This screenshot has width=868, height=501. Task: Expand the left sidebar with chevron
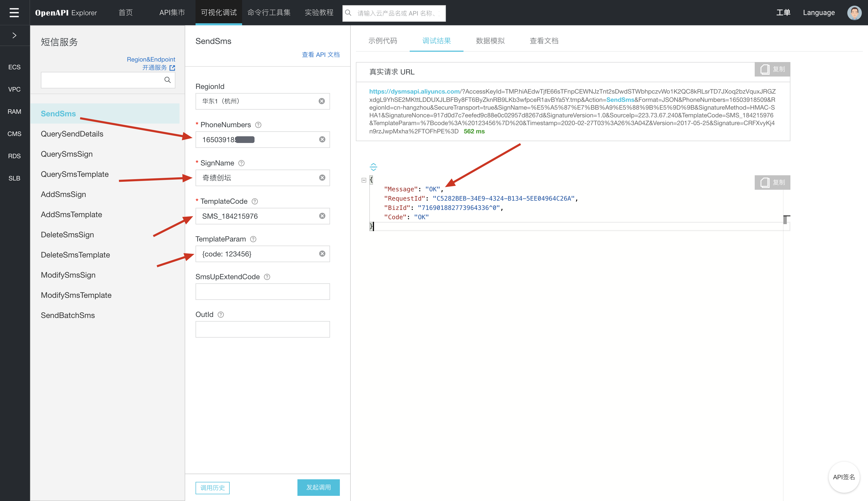coord(14,35)
